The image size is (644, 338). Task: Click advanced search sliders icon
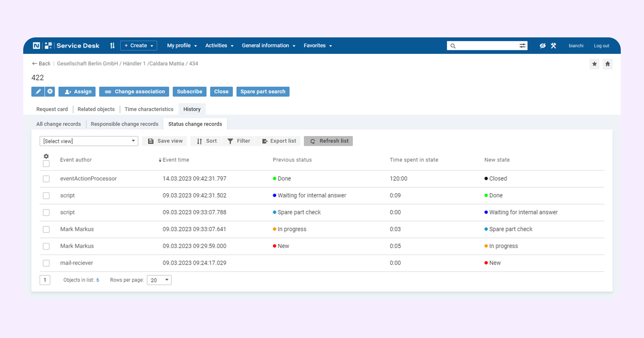[x=522, y=46]
